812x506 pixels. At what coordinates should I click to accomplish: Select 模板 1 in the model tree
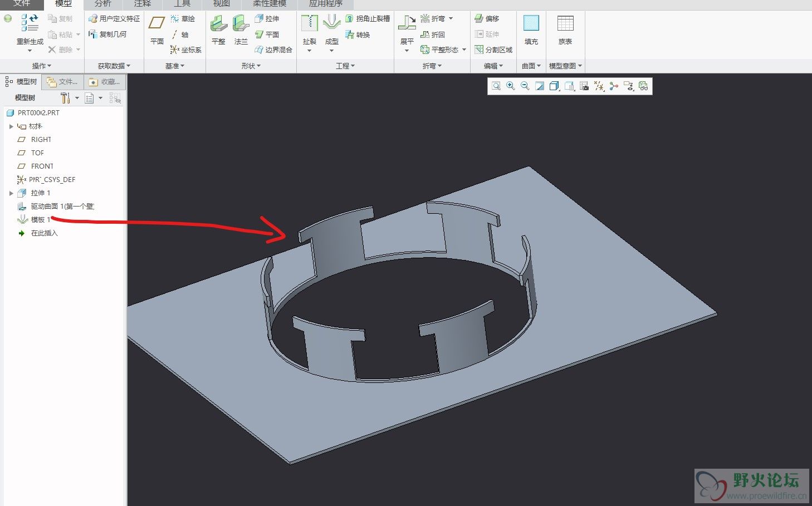(40, 220)
